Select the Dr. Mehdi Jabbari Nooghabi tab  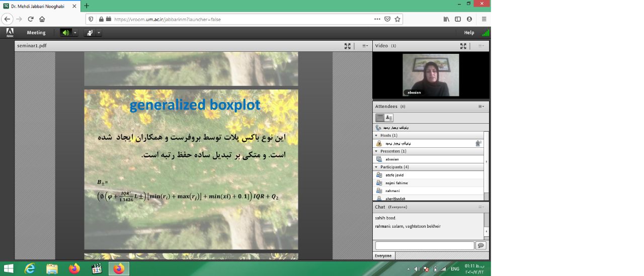click(x=40, y=6)
